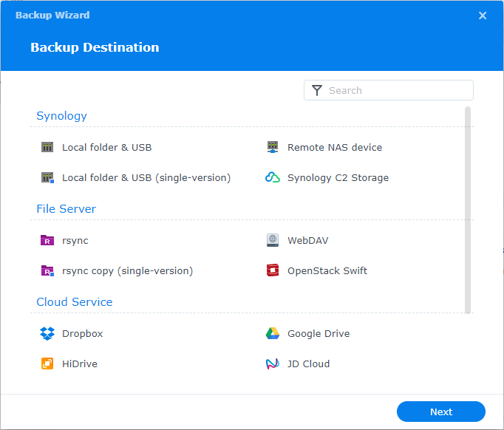This screenshot has width=504, height=430.
Task: Select the WebDAV globe icon
Action: click(x=273, y=240)
